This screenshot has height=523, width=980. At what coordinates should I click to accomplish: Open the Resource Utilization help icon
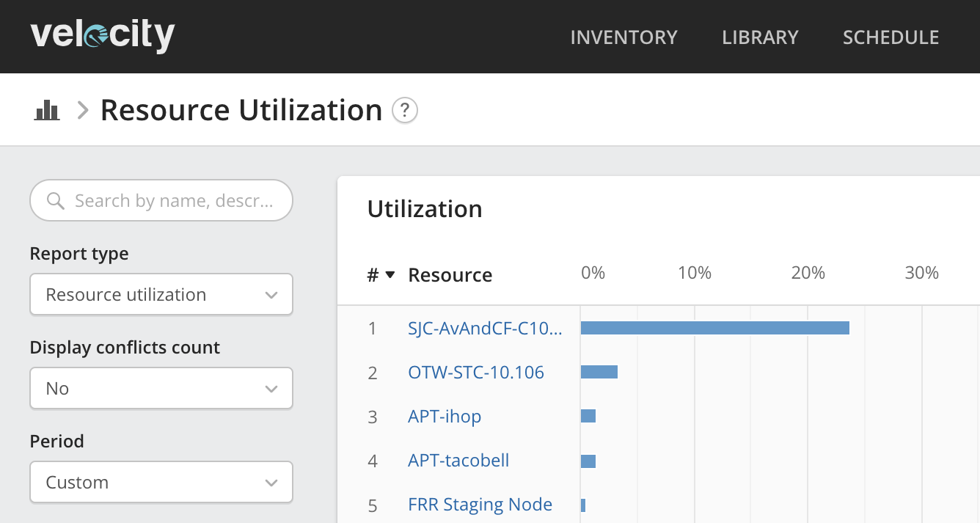[x=405, y=111]
